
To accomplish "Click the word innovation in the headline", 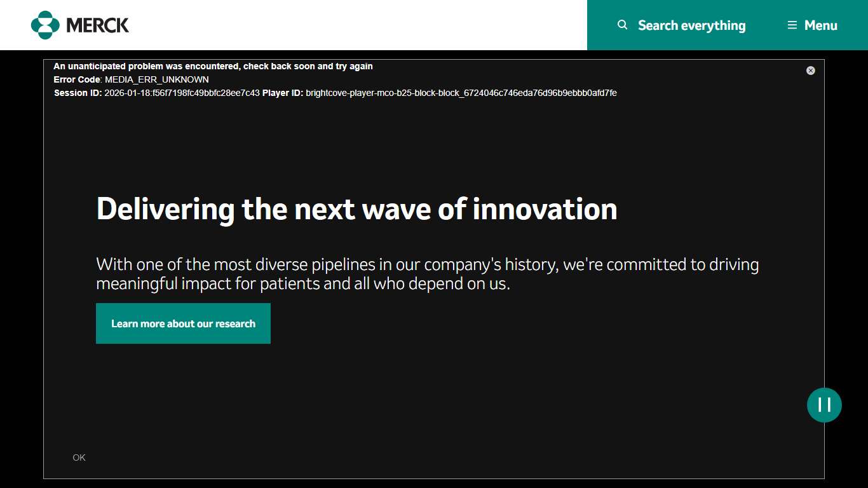I will click(x=545, y=208).
